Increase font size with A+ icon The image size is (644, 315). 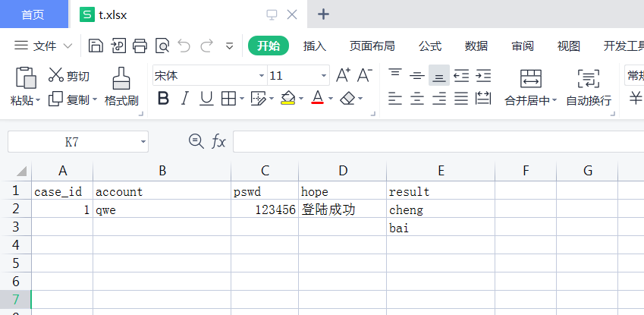343,75
